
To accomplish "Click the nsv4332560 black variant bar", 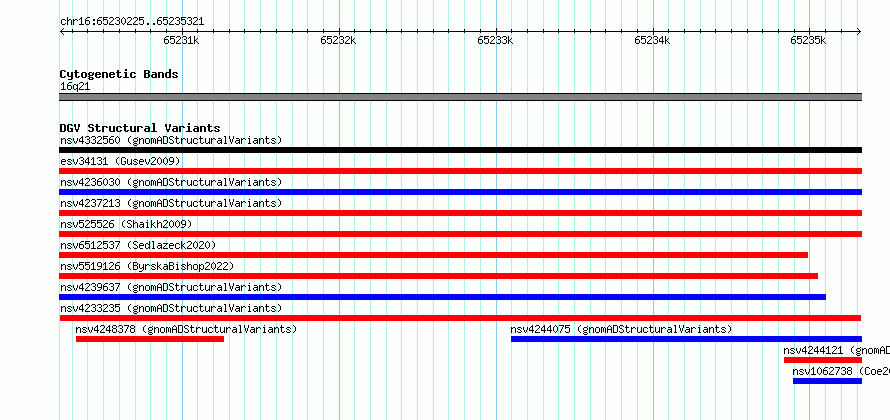I will tap(460, 150).
